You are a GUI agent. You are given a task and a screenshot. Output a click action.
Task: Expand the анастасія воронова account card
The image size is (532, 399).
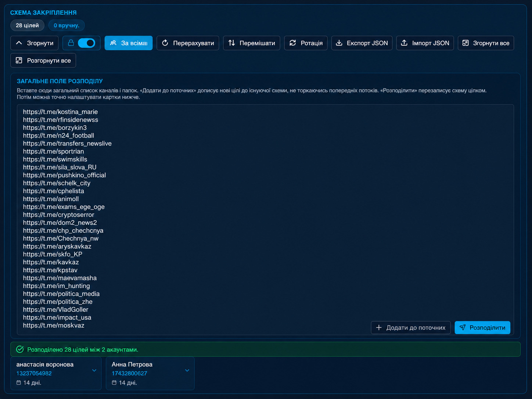94,370
